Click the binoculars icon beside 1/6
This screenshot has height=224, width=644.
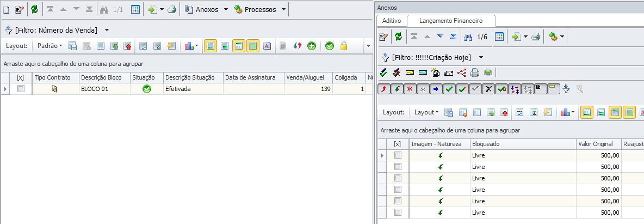[x=468, y=37]
